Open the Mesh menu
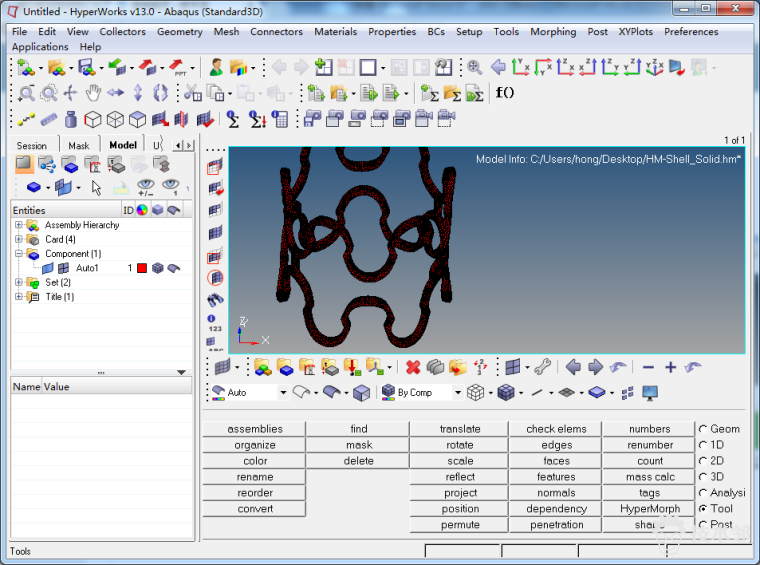The image size is (760, 565). 226,31
